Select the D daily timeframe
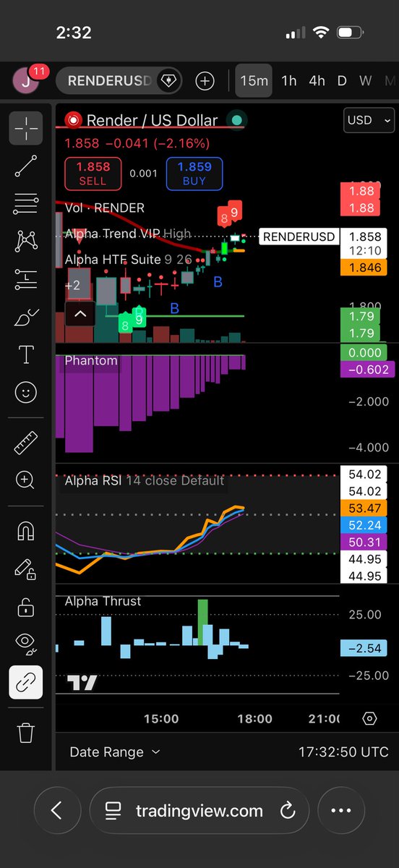Image resolution: width=399 pixels, height=868 pixels. (343, 81)
